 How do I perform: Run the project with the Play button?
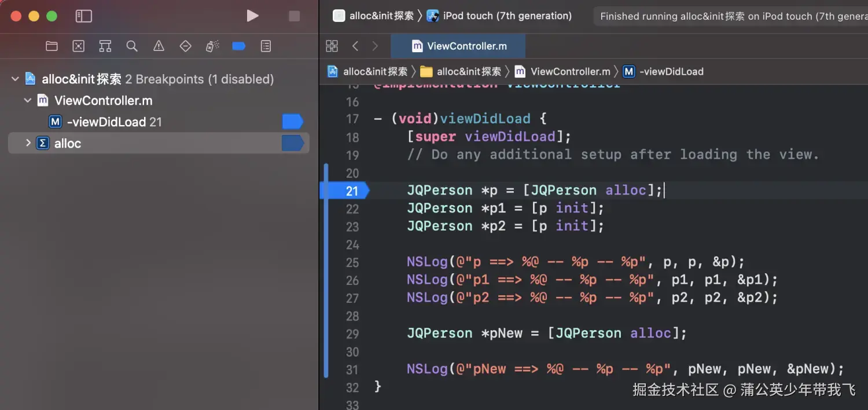pos(252,16)
